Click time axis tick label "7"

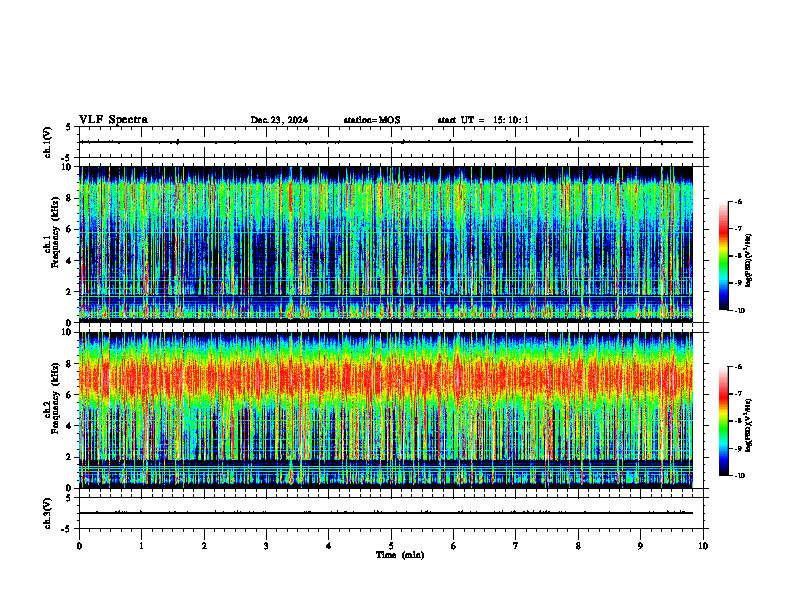tap(516, 546)
